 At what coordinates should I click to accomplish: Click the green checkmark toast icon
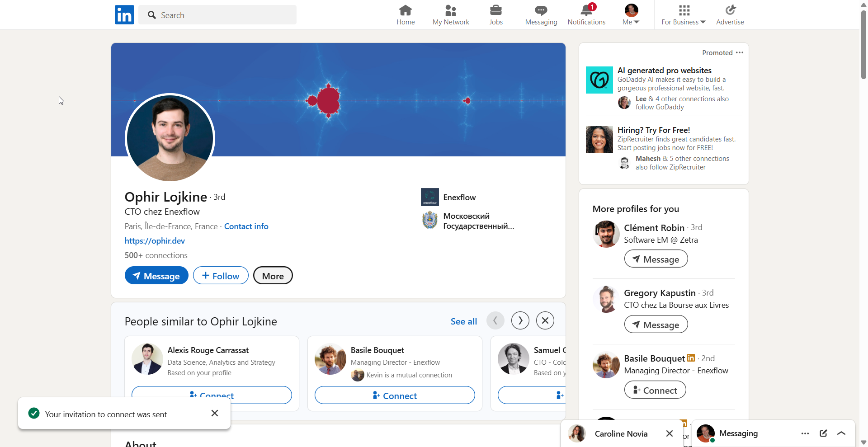click(34, 413)
